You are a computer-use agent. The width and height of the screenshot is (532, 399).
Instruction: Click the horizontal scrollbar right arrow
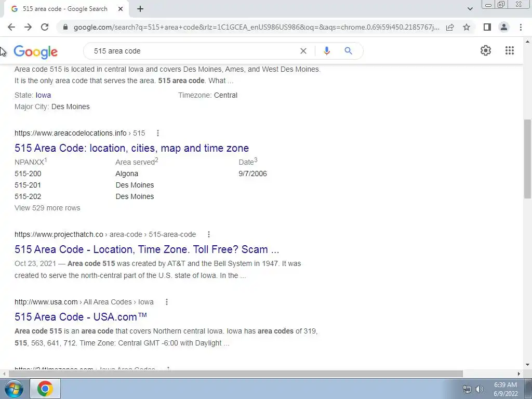point(519,374)
